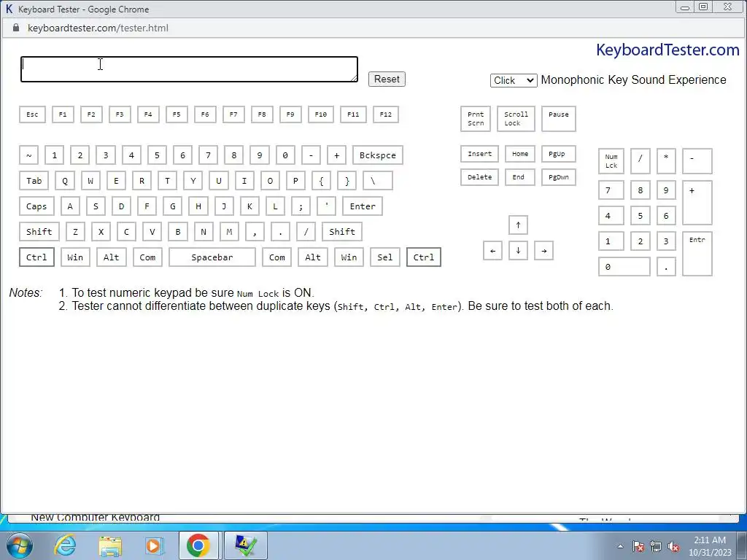Click the F5 key
This screenshot has height=560, width=747.
click(x=177, y=114)
